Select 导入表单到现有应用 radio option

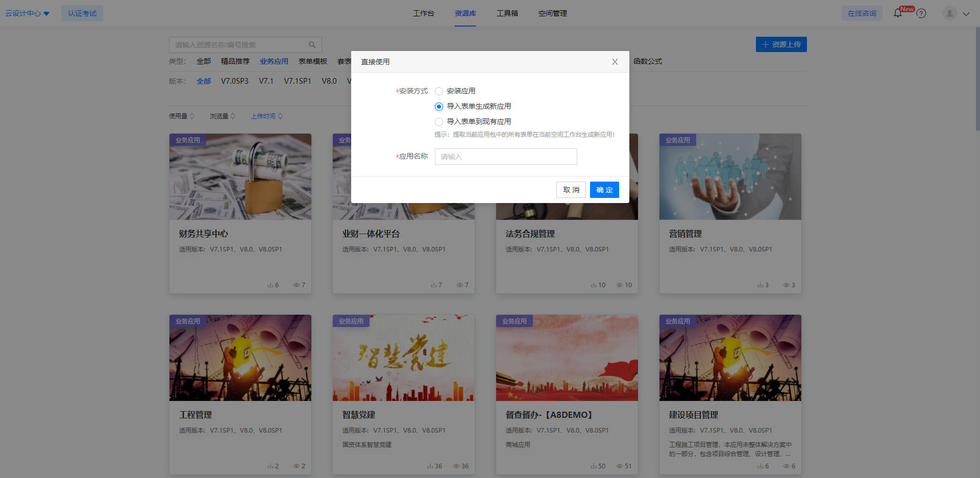(x=438, y=122)
